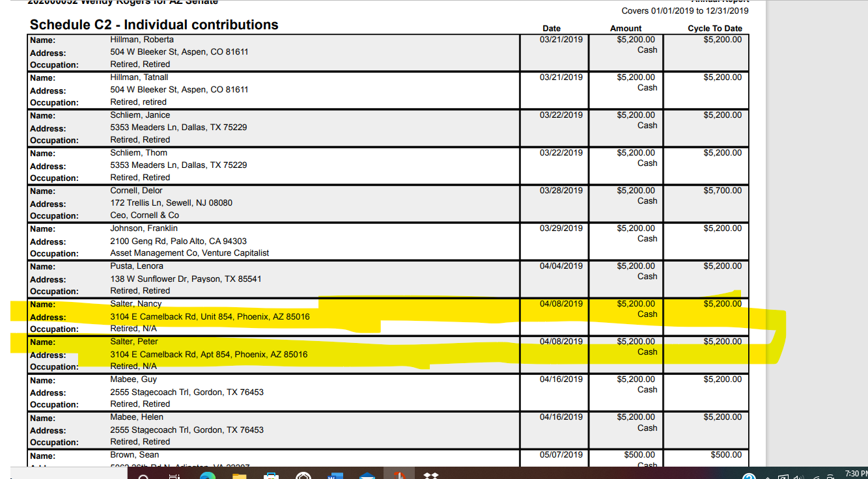Click the 03/22/2019 date for Schliem, Thom
Screen dimensions: 868x479
point(561,152)
